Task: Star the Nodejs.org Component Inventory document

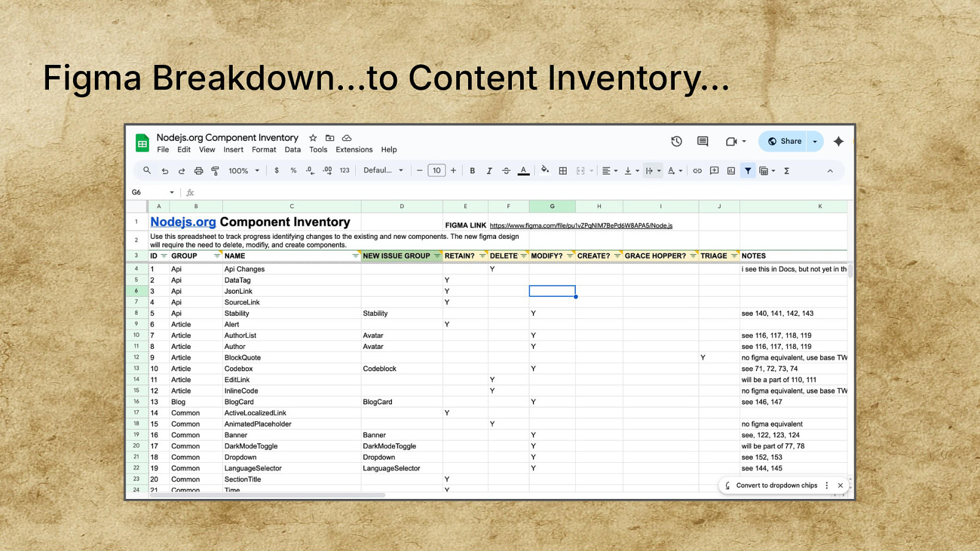Action: pyautogui.click(x=313, y=138)
